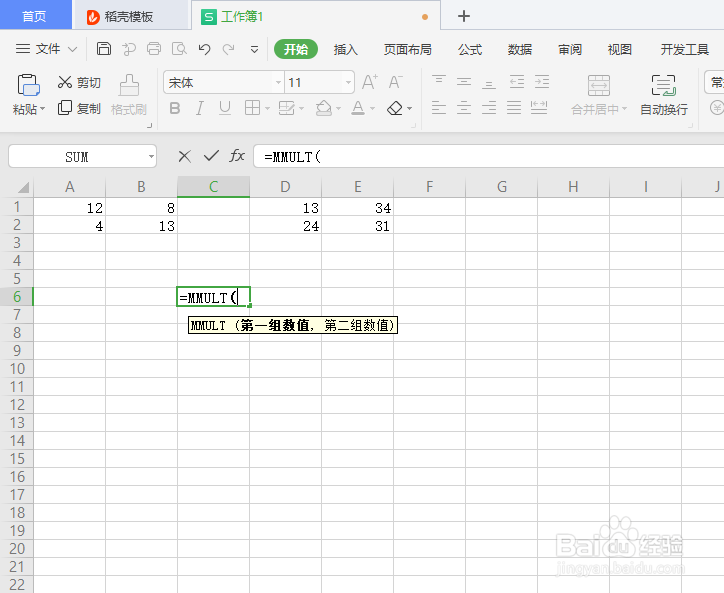This screenshot has height=593, width=724.
Task: Select column C header
Action: pos(213,187)
